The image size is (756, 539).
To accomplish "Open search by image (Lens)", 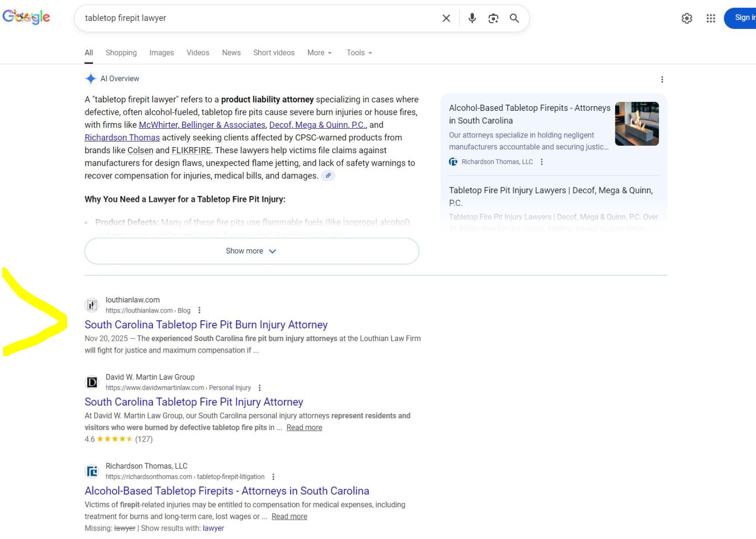I will (x=493, y=18).
